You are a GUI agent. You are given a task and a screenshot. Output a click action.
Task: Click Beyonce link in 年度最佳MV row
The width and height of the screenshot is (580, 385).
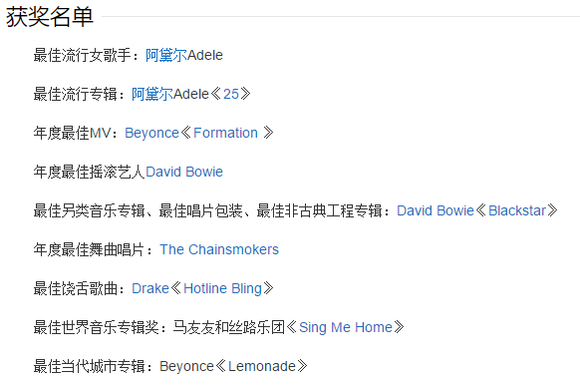coord(152,133)
